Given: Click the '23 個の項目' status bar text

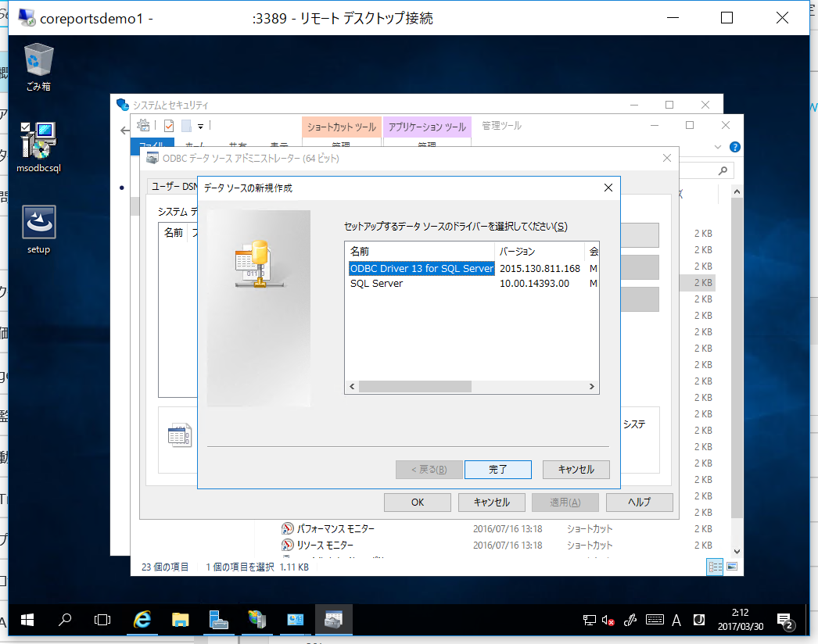Looking at the screenshot, I should [165, 567].
